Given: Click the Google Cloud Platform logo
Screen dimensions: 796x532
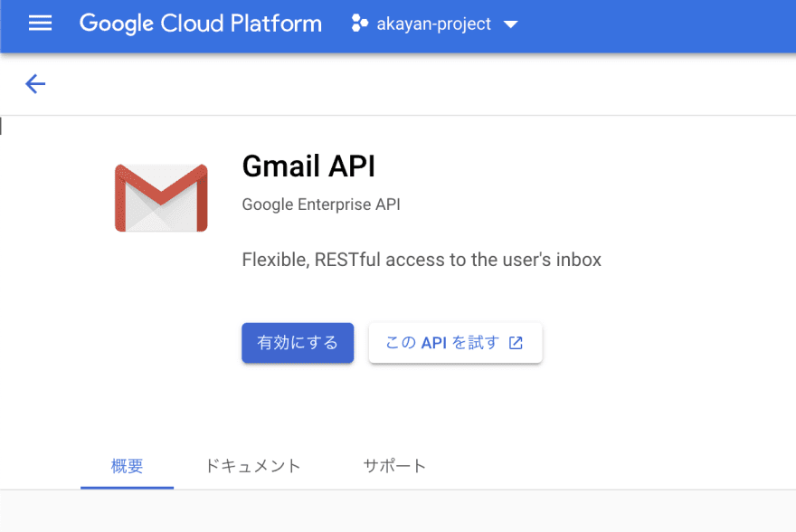Looking at the screenshot, I should click(201, 24).
